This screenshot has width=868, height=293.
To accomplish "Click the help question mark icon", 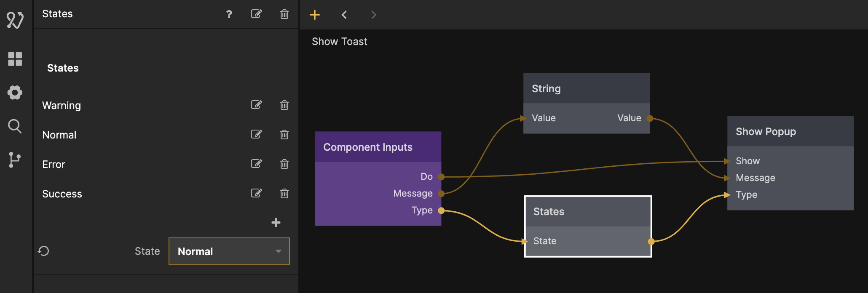I will pyautogui.click(x=229, y=14).
